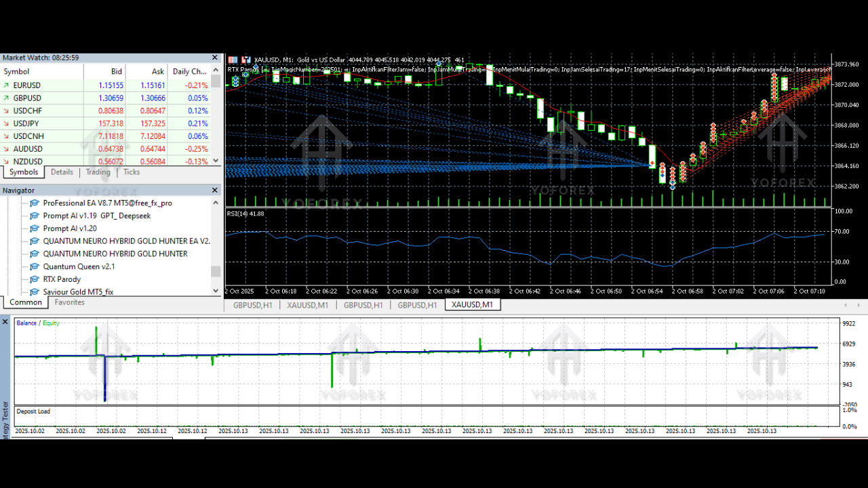
Task: Select ProFessional EA V8.7 MT5@free_fx_pro in Navigator
Action: pyautogui.click(x=107, y=203)
